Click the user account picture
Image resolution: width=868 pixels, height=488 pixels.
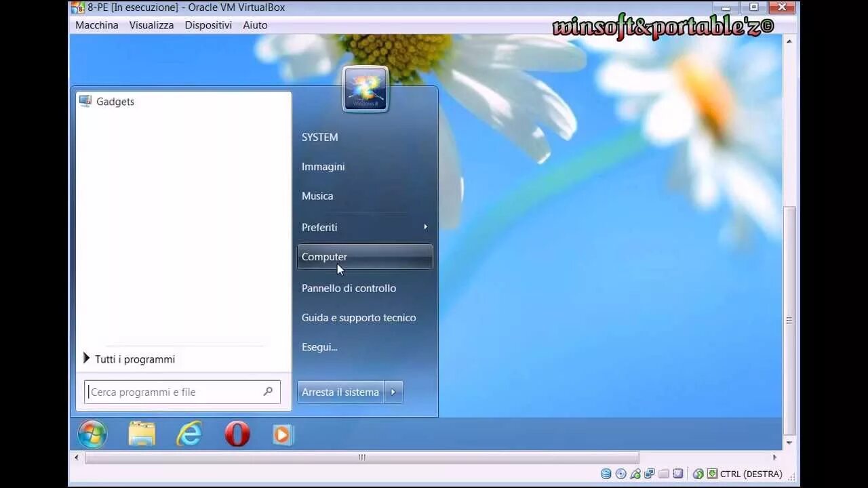[x=366, y=89]
